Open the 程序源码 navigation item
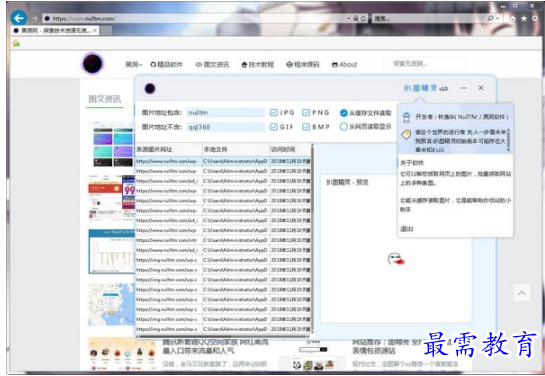This screenshot has width=545, height=376. point(303,64)
